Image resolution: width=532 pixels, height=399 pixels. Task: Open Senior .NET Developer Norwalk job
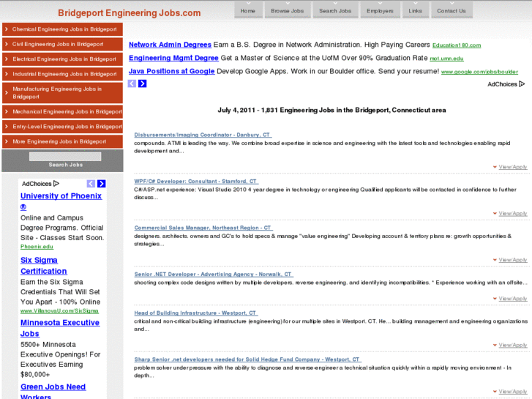[214, 275]
